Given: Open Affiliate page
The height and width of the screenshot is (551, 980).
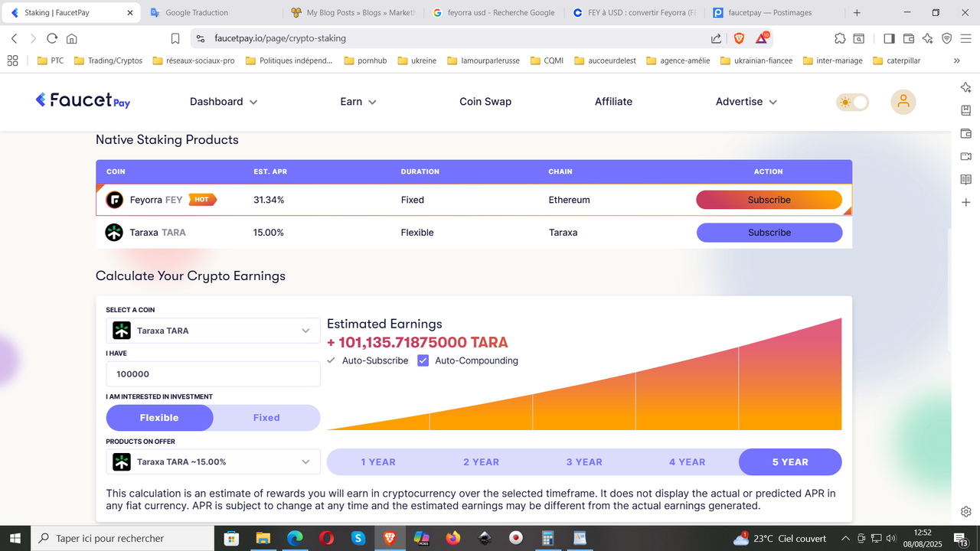Looking at the screenshot, I should [x=613, y=101].
